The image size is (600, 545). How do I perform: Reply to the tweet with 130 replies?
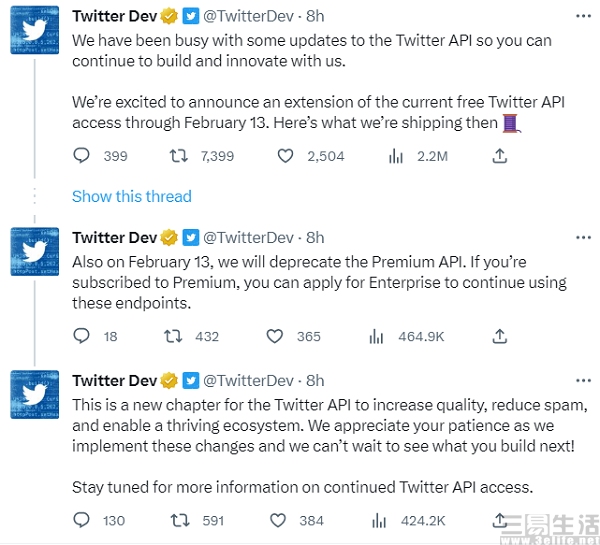click(82, 520)
